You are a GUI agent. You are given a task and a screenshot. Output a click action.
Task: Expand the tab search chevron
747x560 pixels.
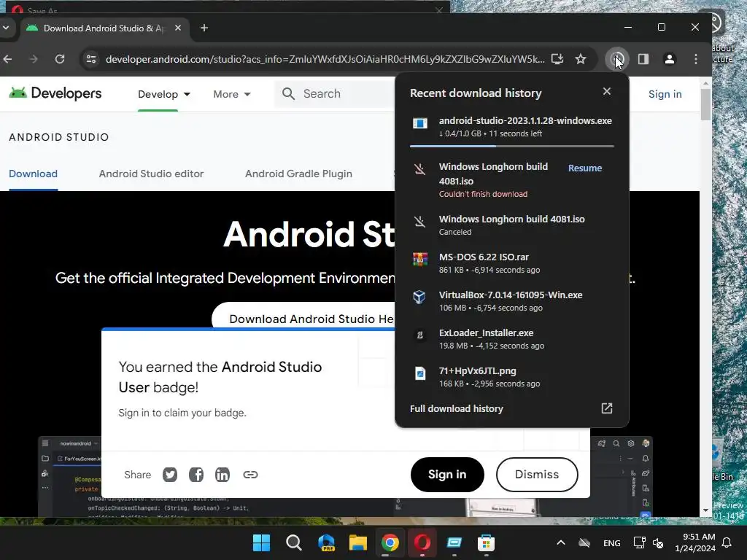click(x=6, y=28)
